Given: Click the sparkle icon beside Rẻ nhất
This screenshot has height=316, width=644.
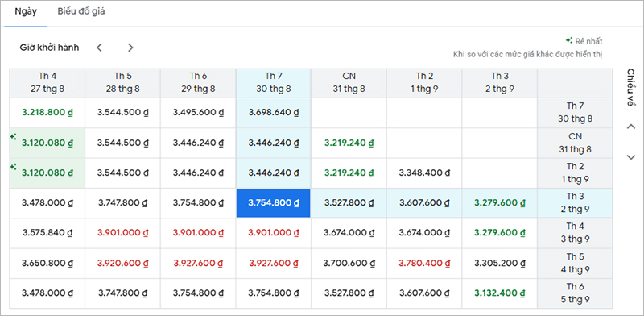Looking at the screenshot, I should click(569, 40).
